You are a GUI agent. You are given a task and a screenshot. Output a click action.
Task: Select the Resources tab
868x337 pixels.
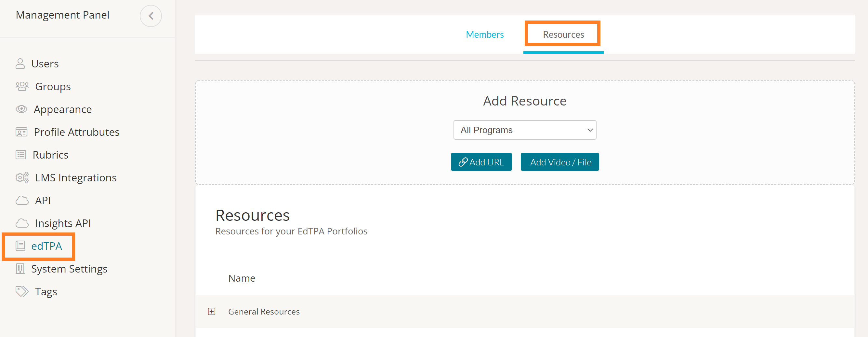563,35
